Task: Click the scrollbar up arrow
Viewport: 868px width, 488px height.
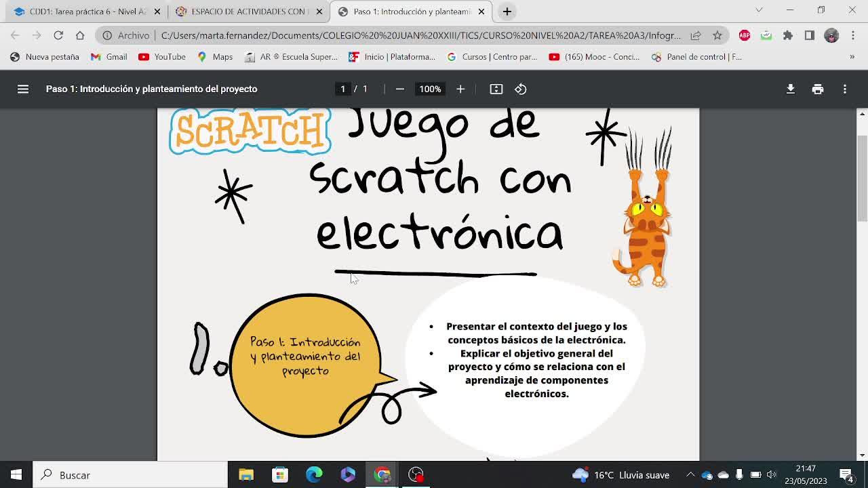Action: click(862, 114)
